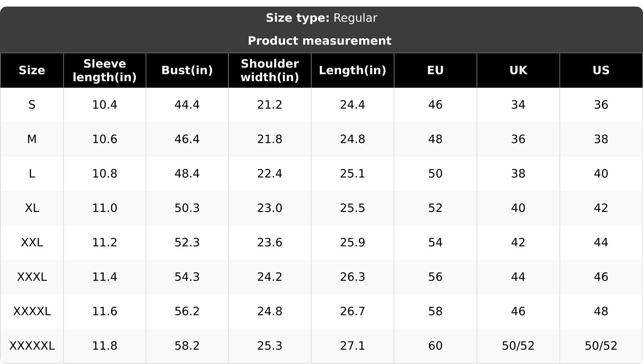This screenshot has width=643, height=364.
Task: Click the Product measurement title
Action: click(320, 41)
